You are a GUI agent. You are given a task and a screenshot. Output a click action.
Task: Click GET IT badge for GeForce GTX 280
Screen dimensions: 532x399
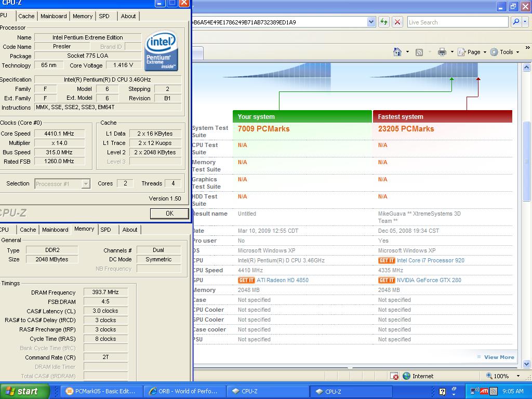(387, 280)
